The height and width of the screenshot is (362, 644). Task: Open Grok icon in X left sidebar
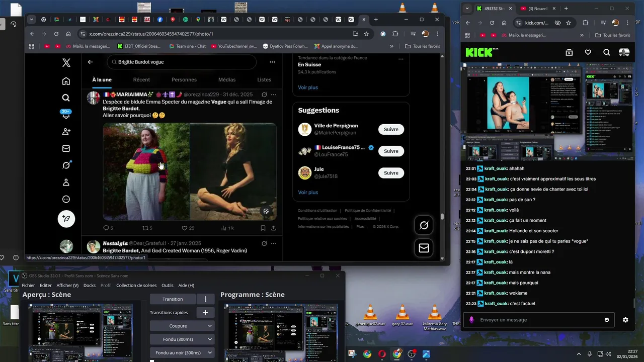click(66, 165)
